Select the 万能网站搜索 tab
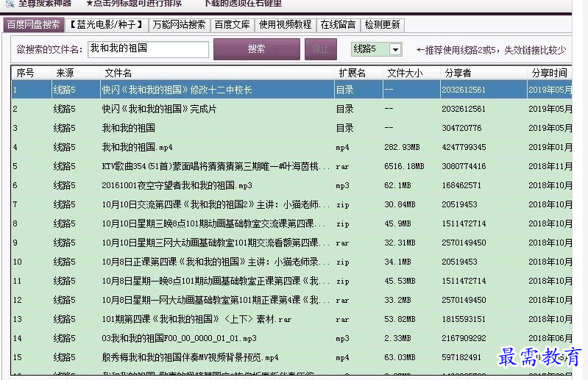This screenshot has width=588, height=380. [179, 25]
